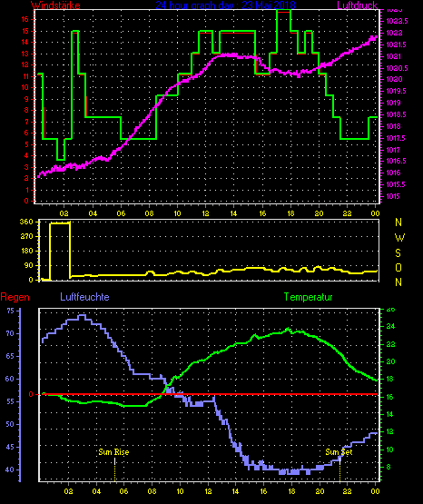The height and width of the screenshot is (504, 423).
Task: Click the 70 humidity axis value
Action: coord(10,333)
